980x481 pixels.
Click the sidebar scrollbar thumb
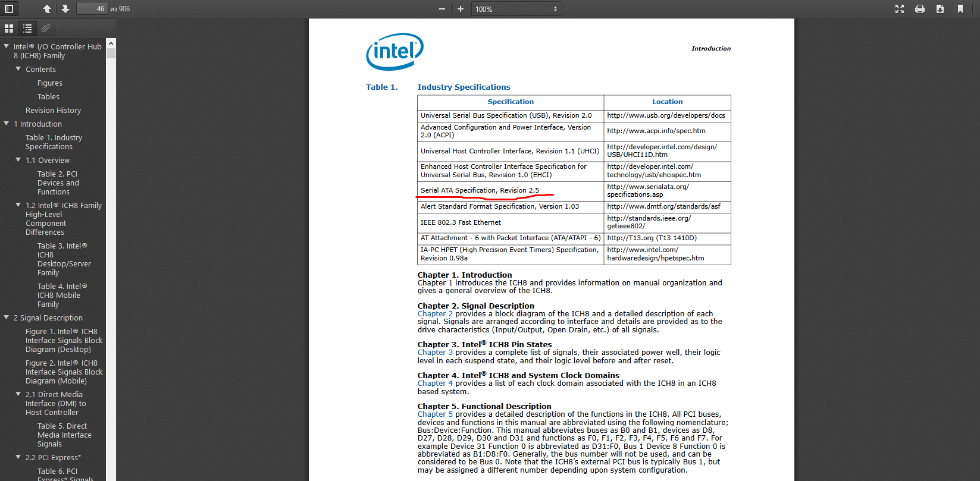click(x=111, y=54)
